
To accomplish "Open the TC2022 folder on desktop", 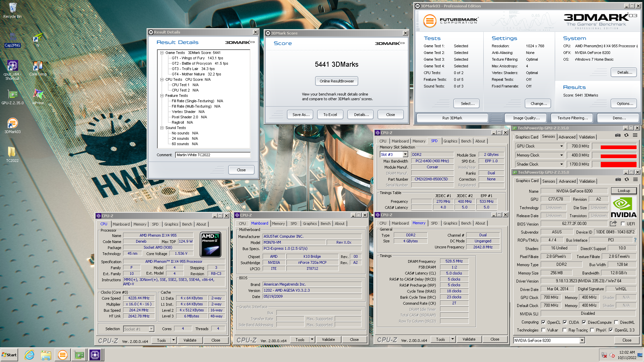I will click(12, 154).
